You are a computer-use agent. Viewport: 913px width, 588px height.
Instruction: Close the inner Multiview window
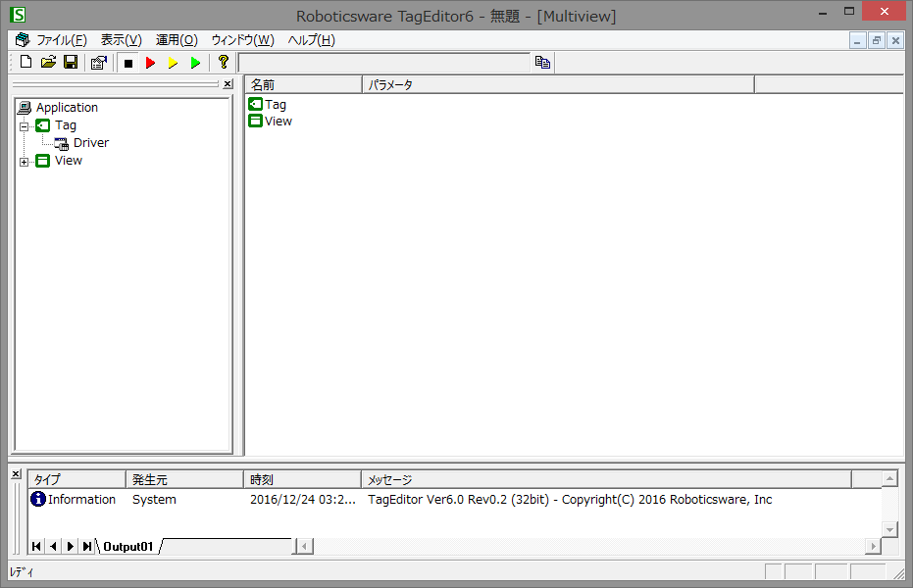coord(895,40)
